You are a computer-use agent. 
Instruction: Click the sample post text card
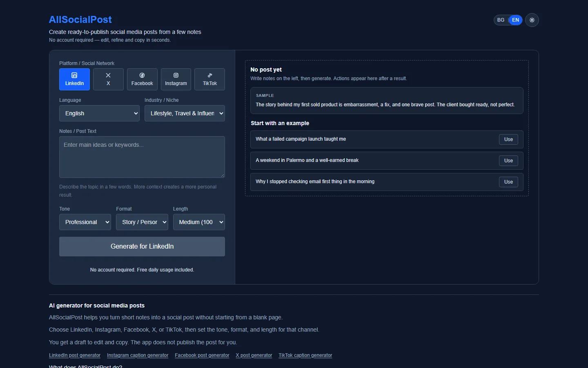[x=387, y=101]
